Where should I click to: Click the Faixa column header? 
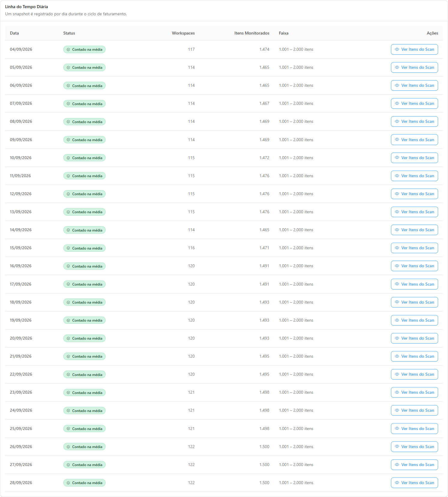coord(284,33)
